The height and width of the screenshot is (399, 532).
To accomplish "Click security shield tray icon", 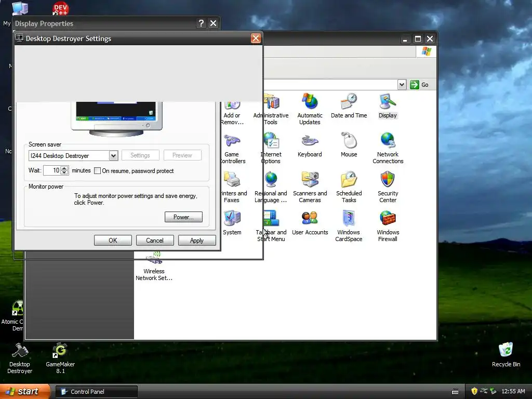I will pos(474,391).
